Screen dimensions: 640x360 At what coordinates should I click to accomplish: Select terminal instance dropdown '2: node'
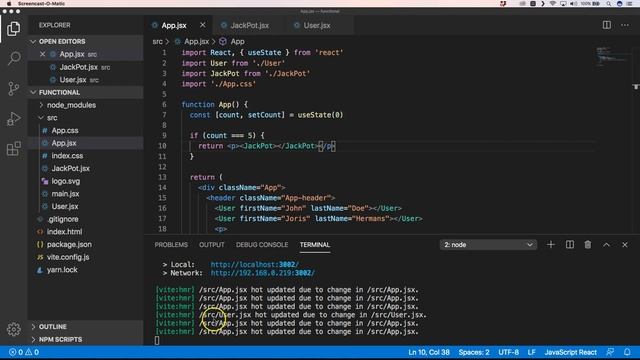coord(488,244)
